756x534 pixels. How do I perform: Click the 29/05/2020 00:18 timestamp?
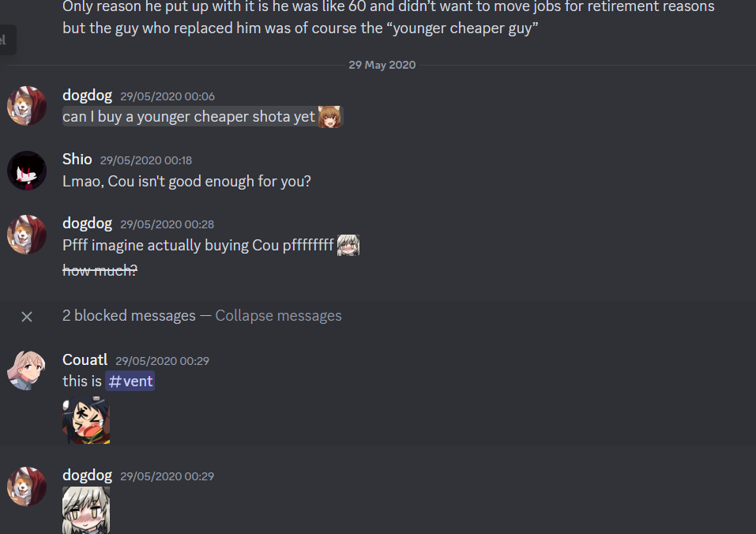click(x=146, y=160)
